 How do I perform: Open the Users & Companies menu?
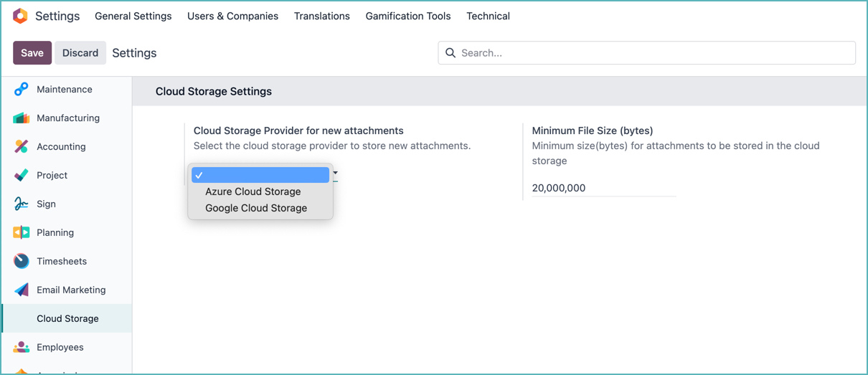(x=232, y=16)
